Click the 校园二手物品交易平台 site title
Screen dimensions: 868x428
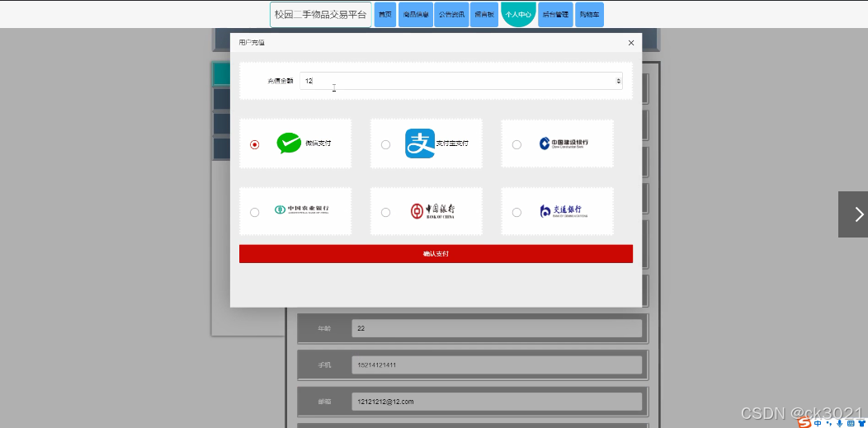320,14
